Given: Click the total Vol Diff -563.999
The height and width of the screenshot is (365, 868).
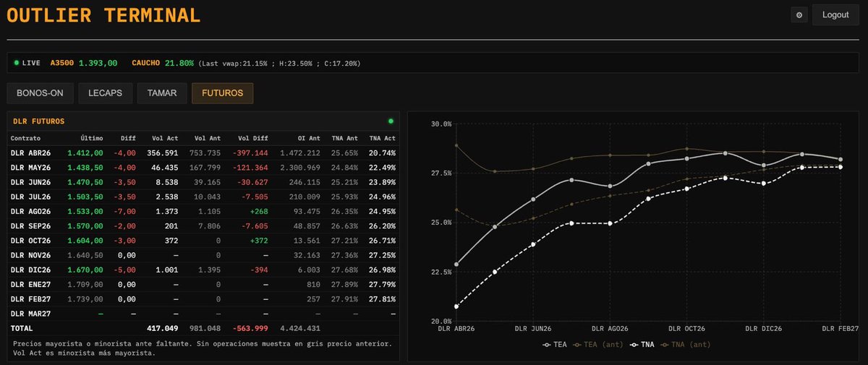Looking at the screenshot, I should 250,328.
